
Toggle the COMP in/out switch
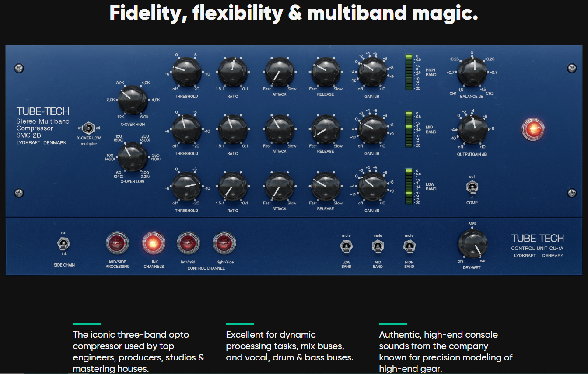click(472, 188)
